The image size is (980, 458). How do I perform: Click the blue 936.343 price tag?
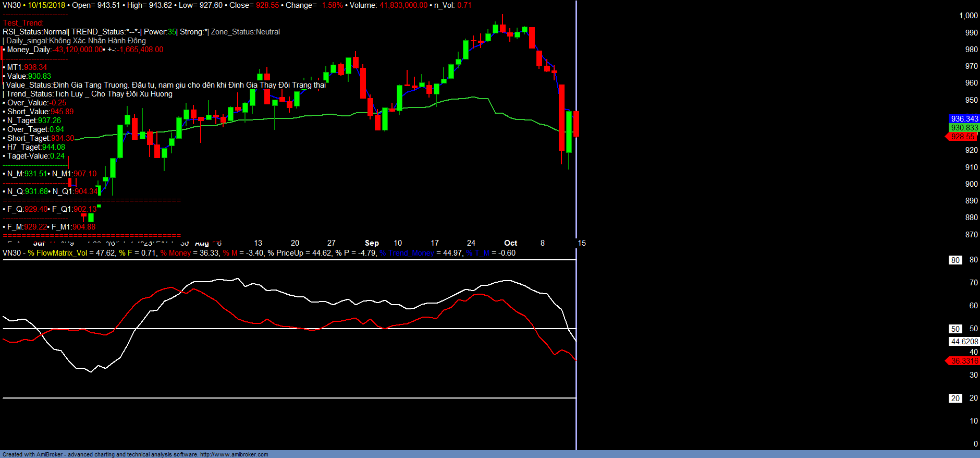tap(964, 119)
